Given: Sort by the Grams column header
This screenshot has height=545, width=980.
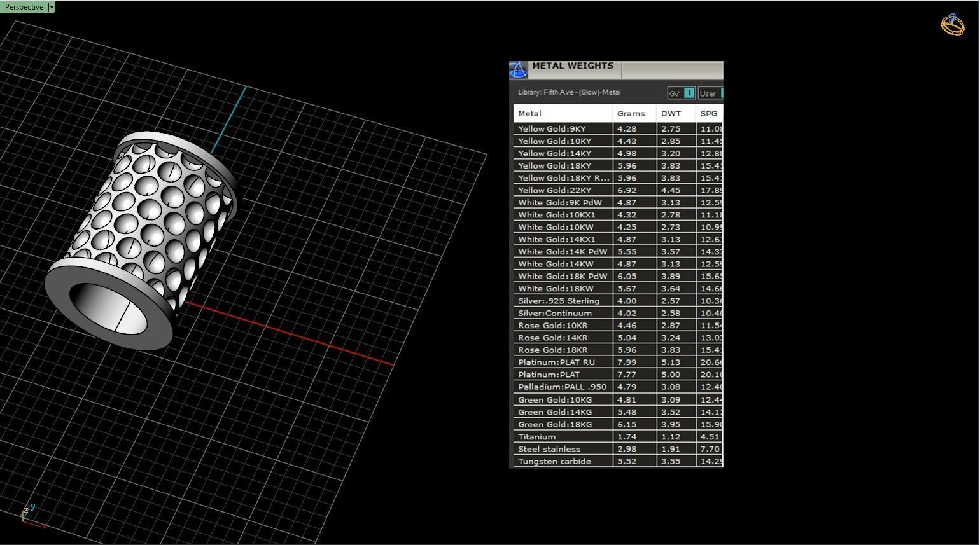Looking at the screenshot, I should 634,114.
